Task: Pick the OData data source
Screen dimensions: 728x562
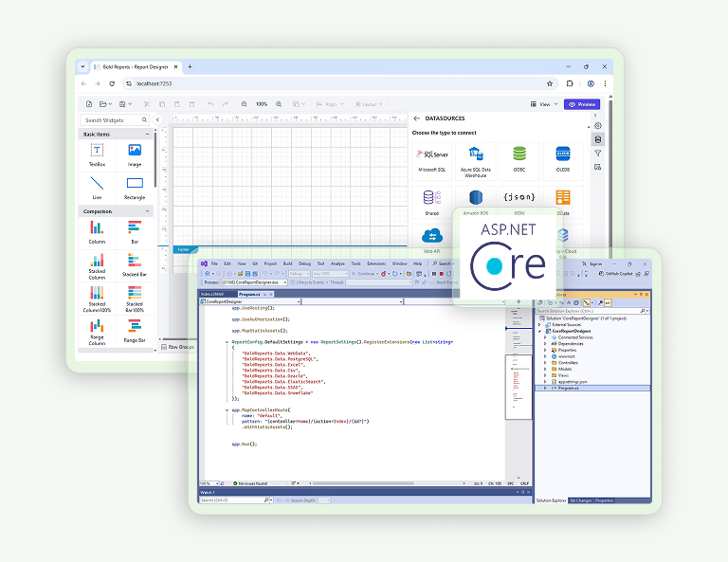Action: pos(563,202)
